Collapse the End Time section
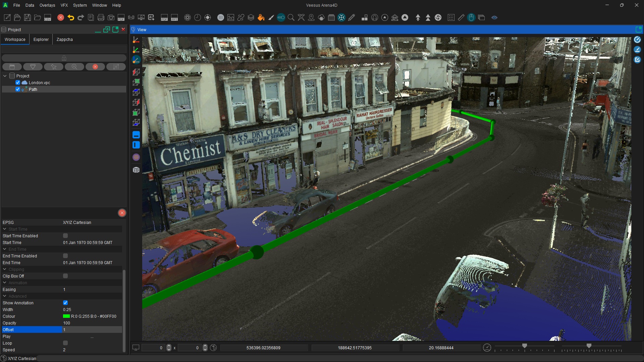 5,249
